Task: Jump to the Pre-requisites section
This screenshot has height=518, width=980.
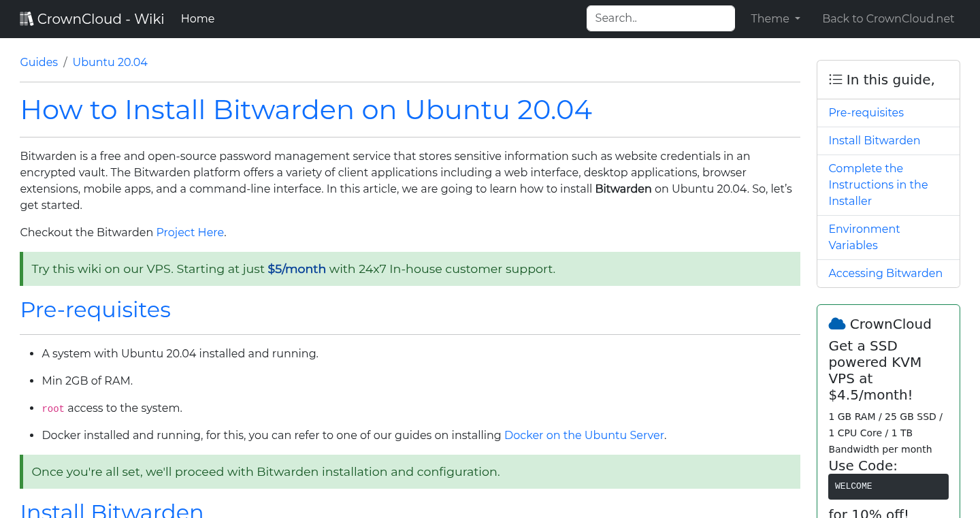Action: pyautogui.click(x=866, y=112)
